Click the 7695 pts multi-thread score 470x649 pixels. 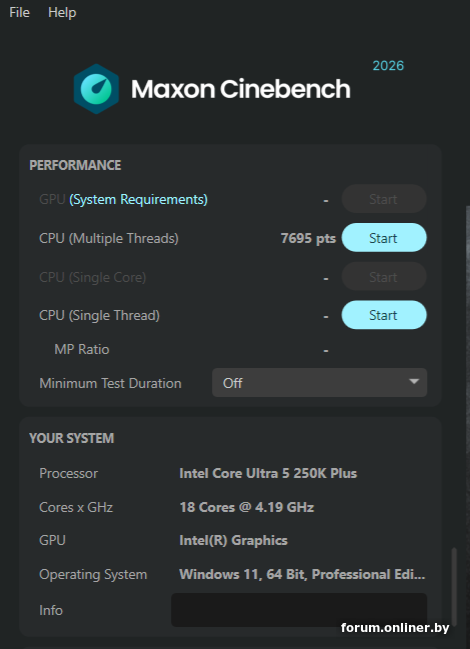[x=308, y=238]
